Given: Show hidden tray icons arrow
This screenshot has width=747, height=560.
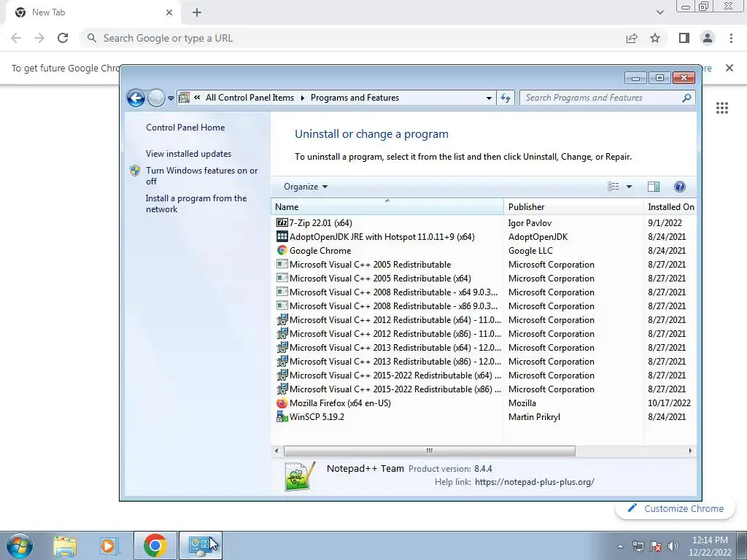Looking at the screenshot, I should tap(620, 547).
